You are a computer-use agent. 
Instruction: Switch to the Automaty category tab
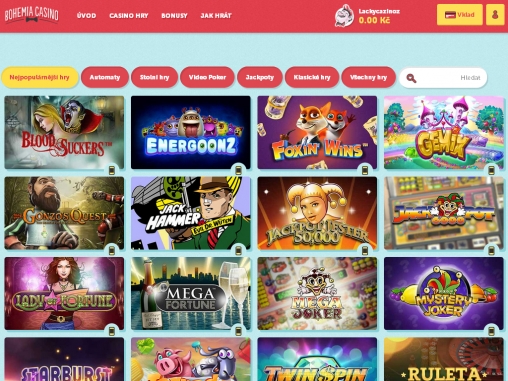coord(105,77)
